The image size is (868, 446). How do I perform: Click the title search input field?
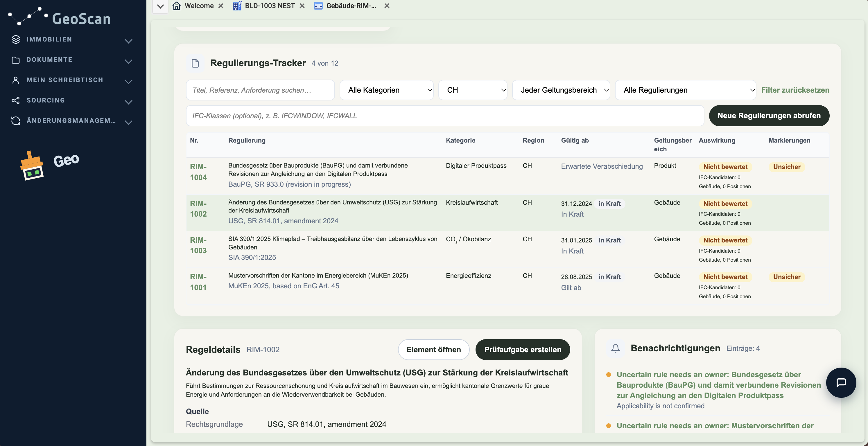click(x=260, y=90)
